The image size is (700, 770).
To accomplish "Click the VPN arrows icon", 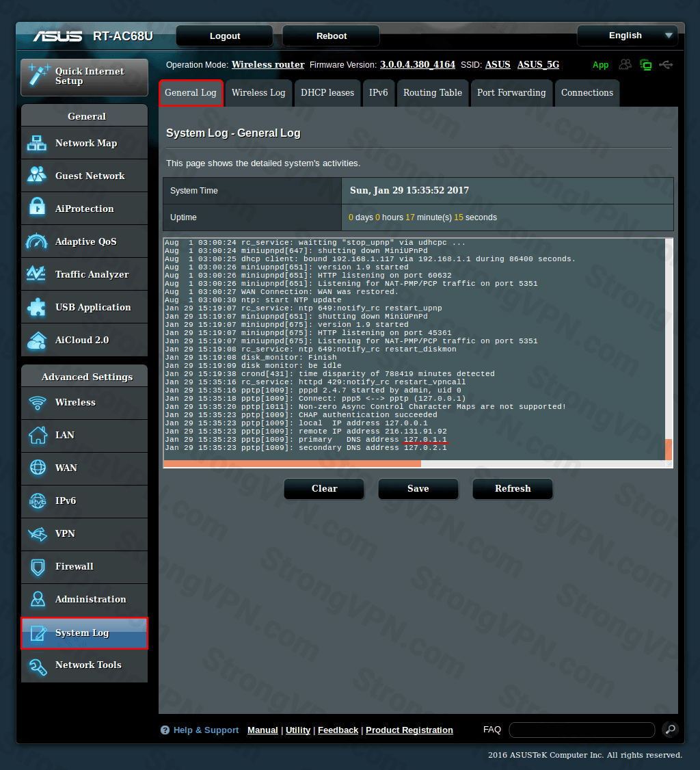I will pos(38,534).
